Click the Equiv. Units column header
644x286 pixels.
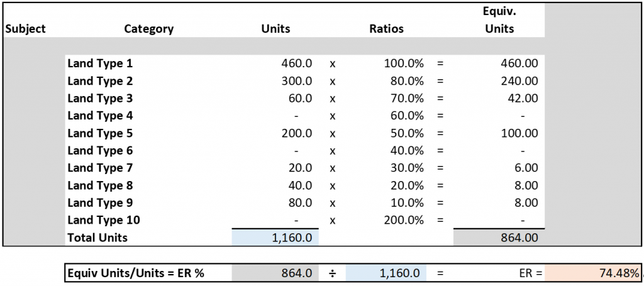coord(500,21)
